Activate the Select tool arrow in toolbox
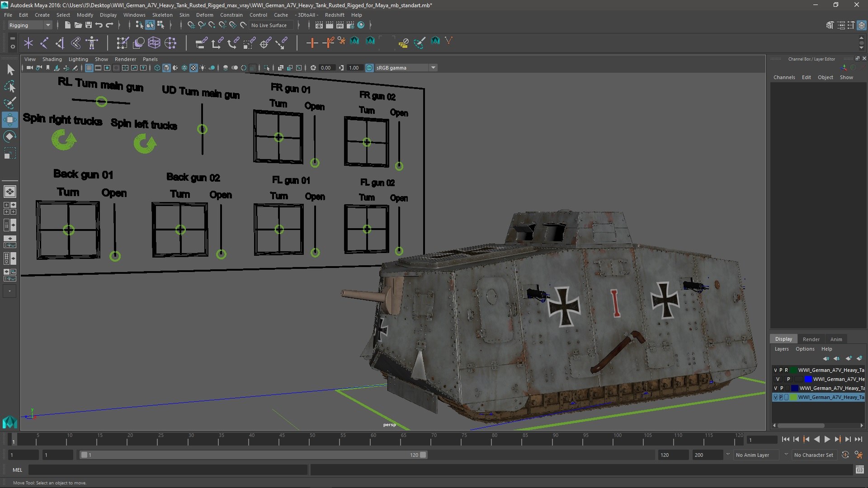This screenshot has width=868, height=488. 10,70
